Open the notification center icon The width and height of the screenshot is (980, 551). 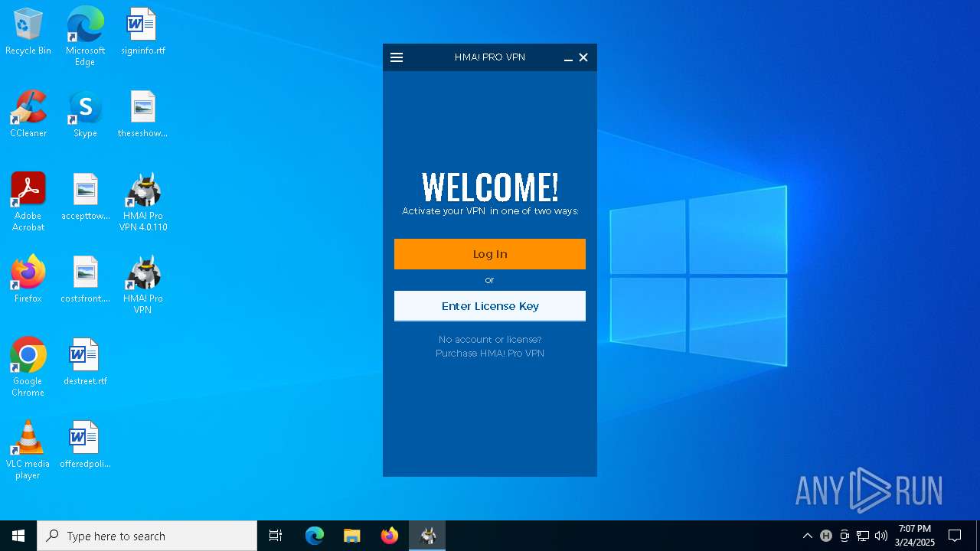click(x=955, y=536)
